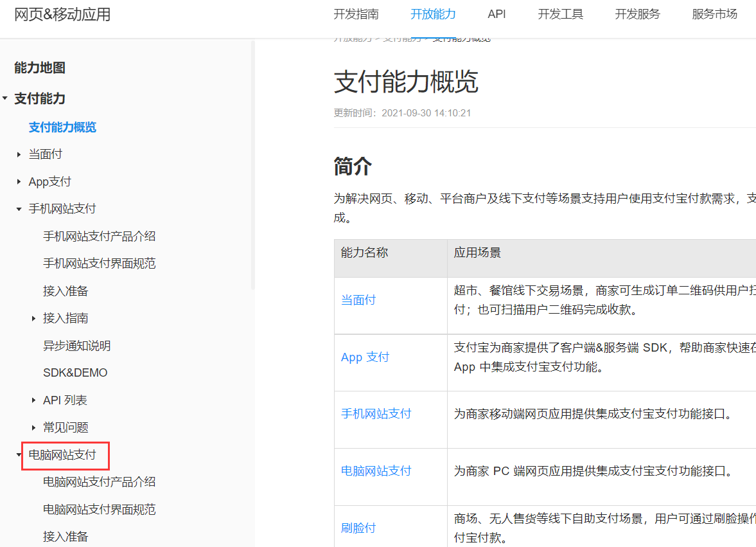Viewport: 756px width, 547px height.
Task: Collapse the 电脑网站支付 section
Action: point(17,454)
